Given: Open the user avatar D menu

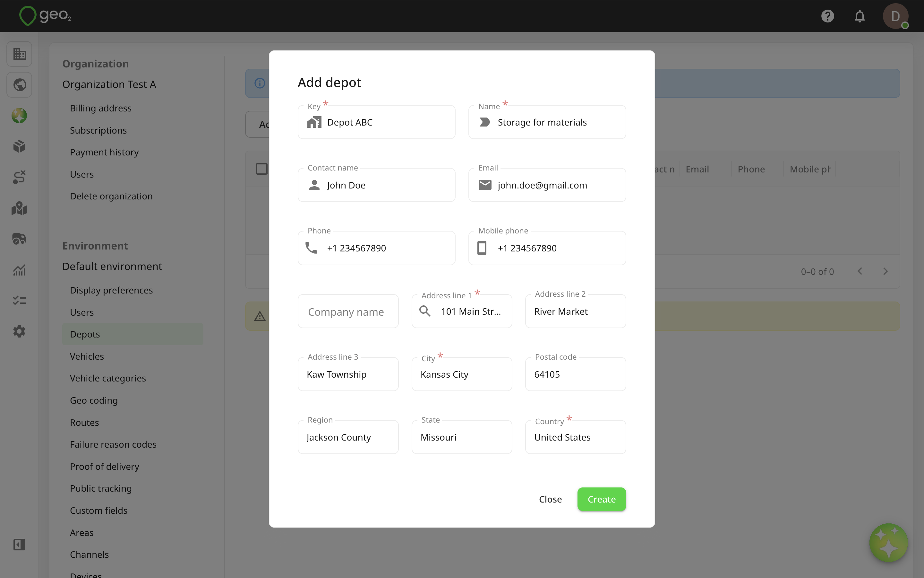Looking at the screenshot, I should 895,16.
